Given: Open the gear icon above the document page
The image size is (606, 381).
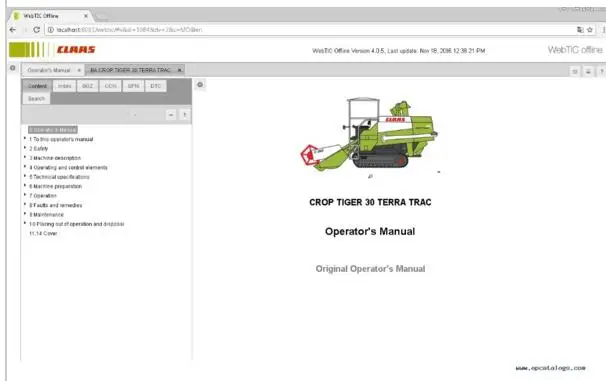Looking at the screenshot, I should [x=200, y=85].
